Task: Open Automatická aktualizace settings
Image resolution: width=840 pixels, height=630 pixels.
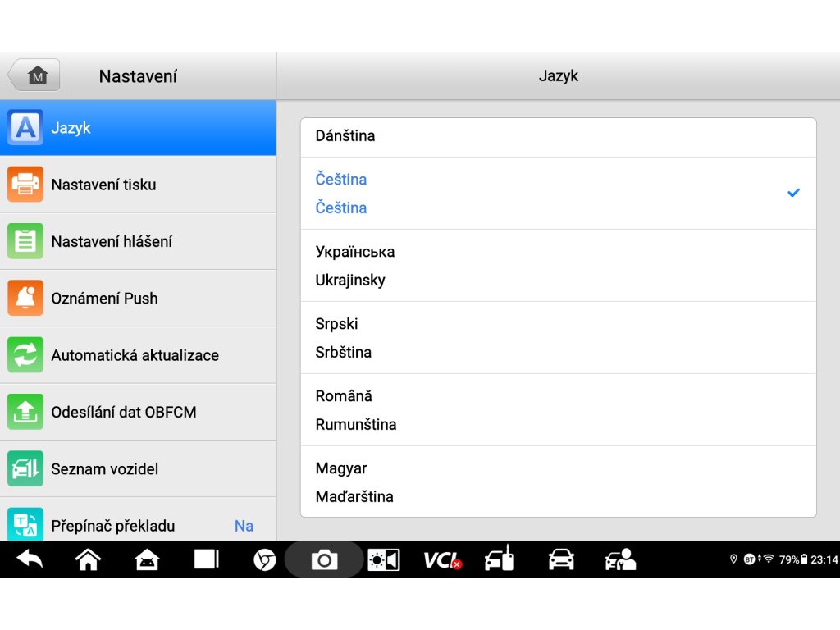Action: coord(138,355)
